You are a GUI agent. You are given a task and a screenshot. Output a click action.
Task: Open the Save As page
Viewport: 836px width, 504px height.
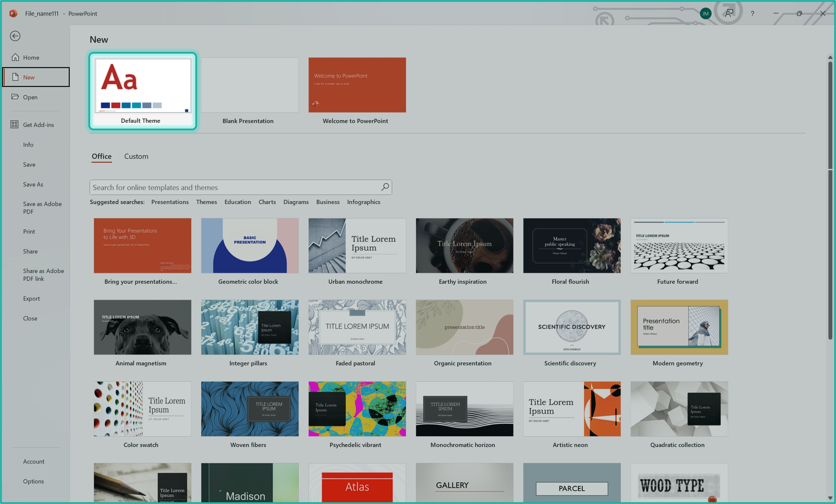[33, 184]
